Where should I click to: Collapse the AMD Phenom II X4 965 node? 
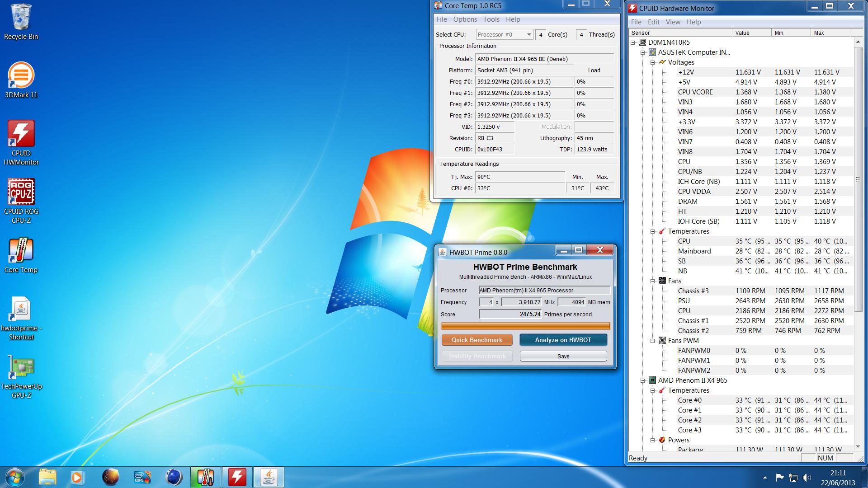click(x=643, y=380)
